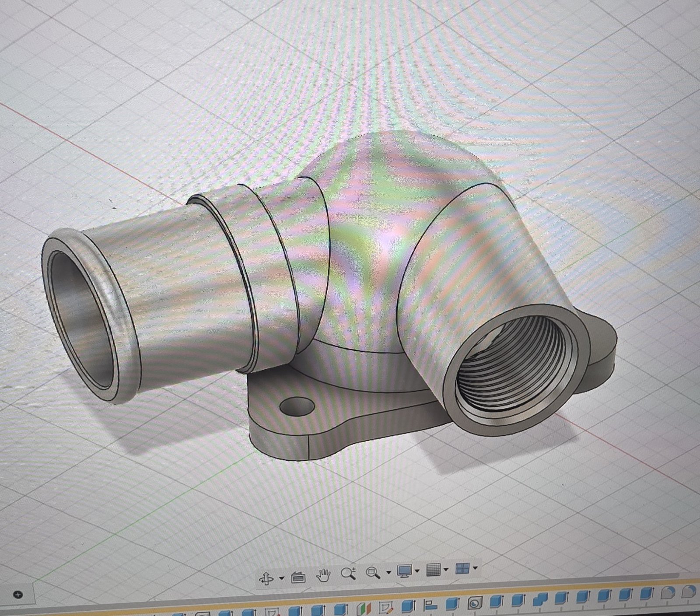
Task: Expand the Display Settings dropdown arrow
Action: click(417, 570)
